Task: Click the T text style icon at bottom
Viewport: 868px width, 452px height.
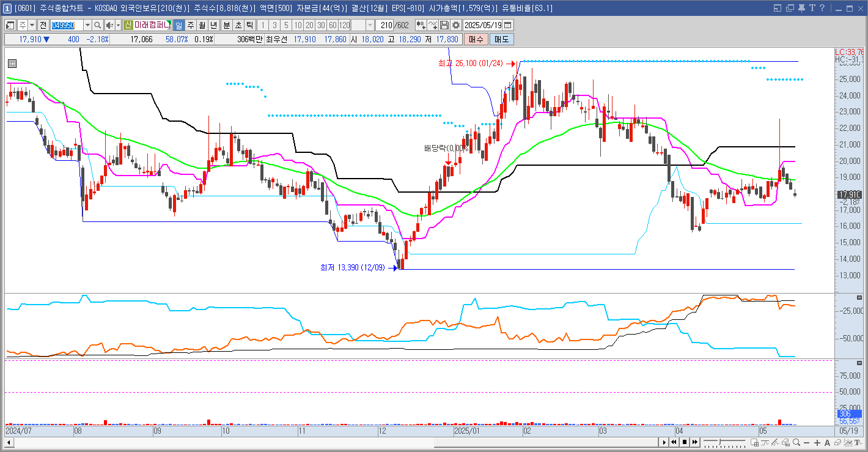Action: tap(858, 442)
